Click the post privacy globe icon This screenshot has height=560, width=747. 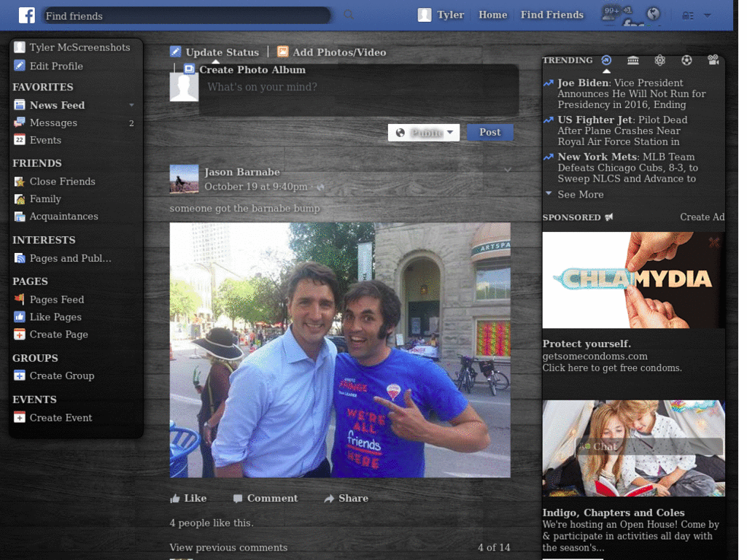click(321, 187)
